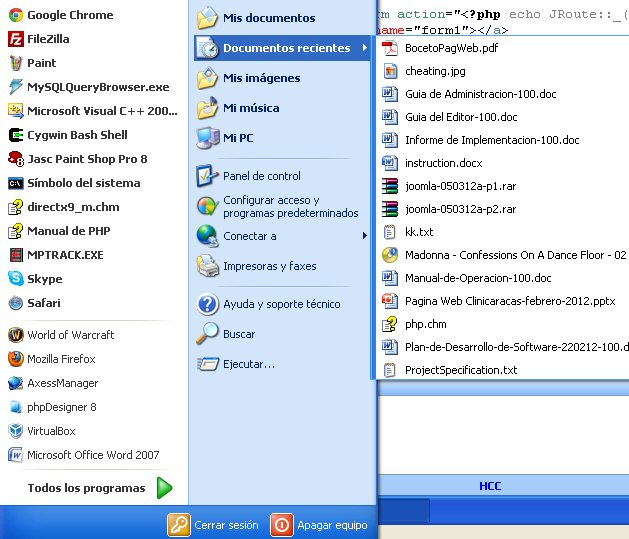The width and height of the screenshot is (629, 539).
Task: Expand the Documentos recientes submenu
Action: (x=282, y=48)
